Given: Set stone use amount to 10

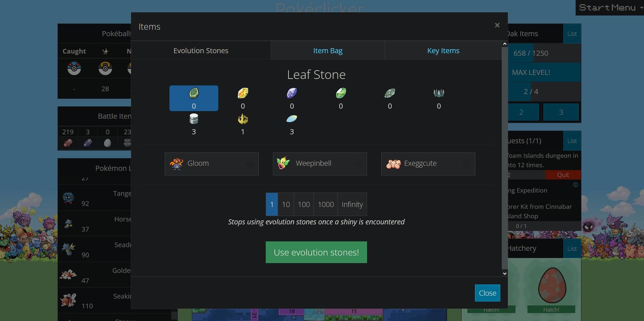Looking at the screenshot, I should click(x=286, y=204).
